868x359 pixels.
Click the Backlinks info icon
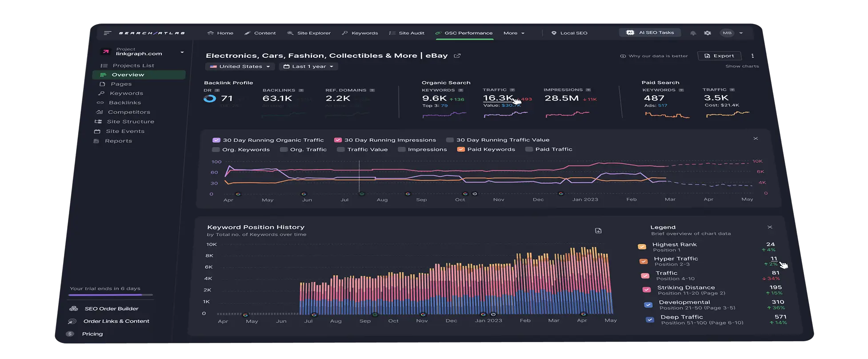[x=301, y=90]
